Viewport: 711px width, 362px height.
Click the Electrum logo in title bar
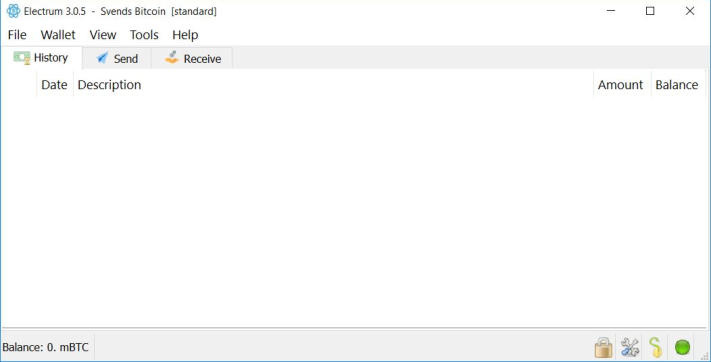coord(14,11)
